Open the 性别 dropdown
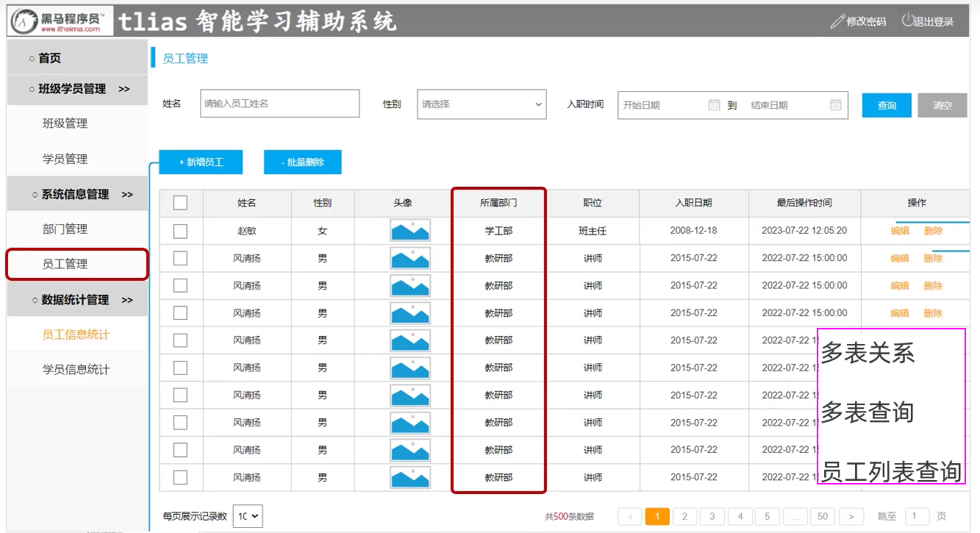 tap(482, 104)
